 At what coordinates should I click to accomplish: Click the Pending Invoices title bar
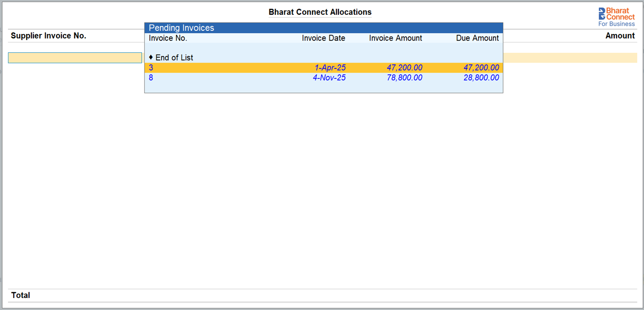tap(323, 28)
